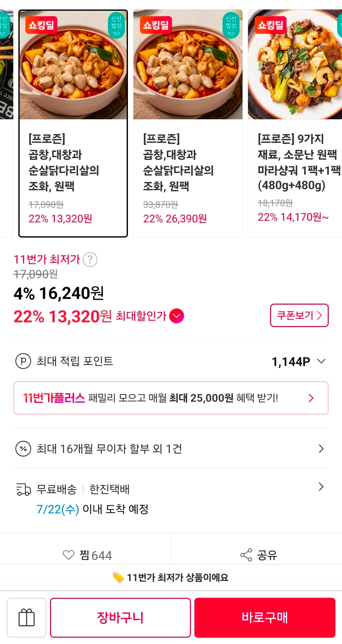
Task: Tap the share icon next to 공유
Action: pos(246,555)
